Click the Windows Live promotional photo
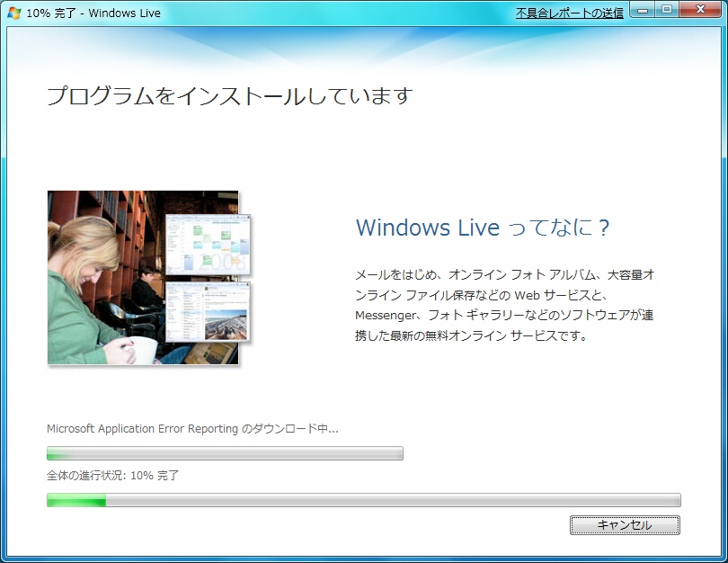 coord(149,278)
